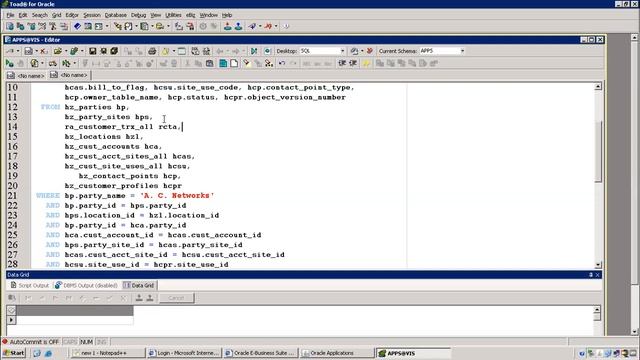
Task: Expand the dropdown arrow beside the main toolbar folder icon
Action: (168, 27)
